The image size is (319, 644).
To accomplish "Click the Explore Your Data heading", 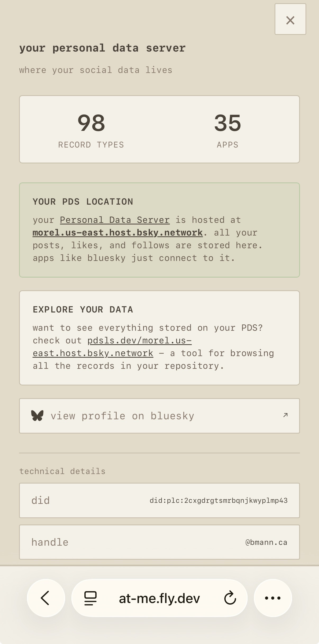I will 83,310.
